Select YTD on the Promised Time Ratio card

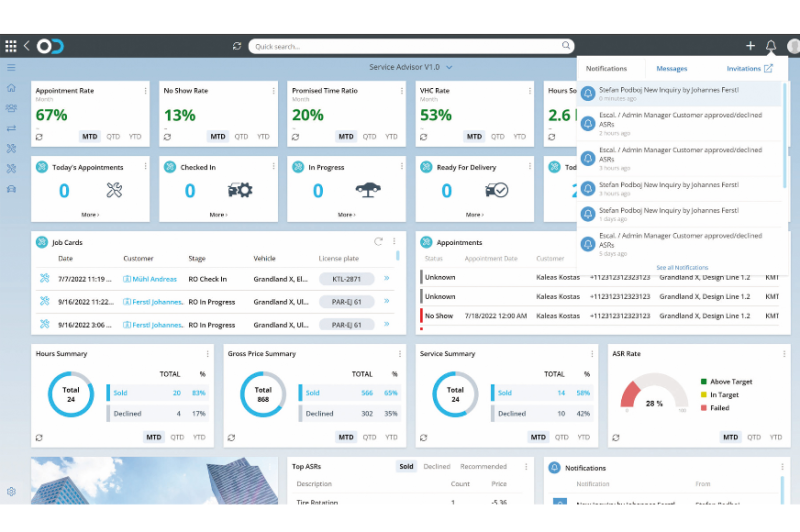click(391, 136)
